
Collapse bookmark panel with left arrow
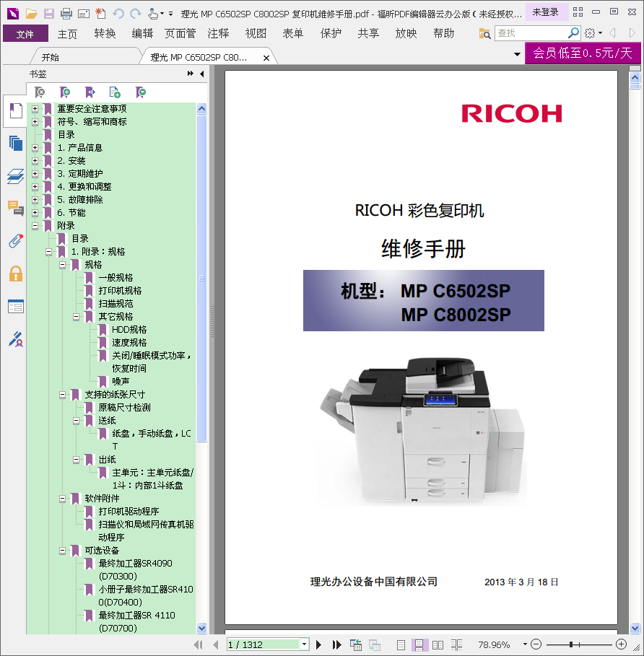click(202, 74)
